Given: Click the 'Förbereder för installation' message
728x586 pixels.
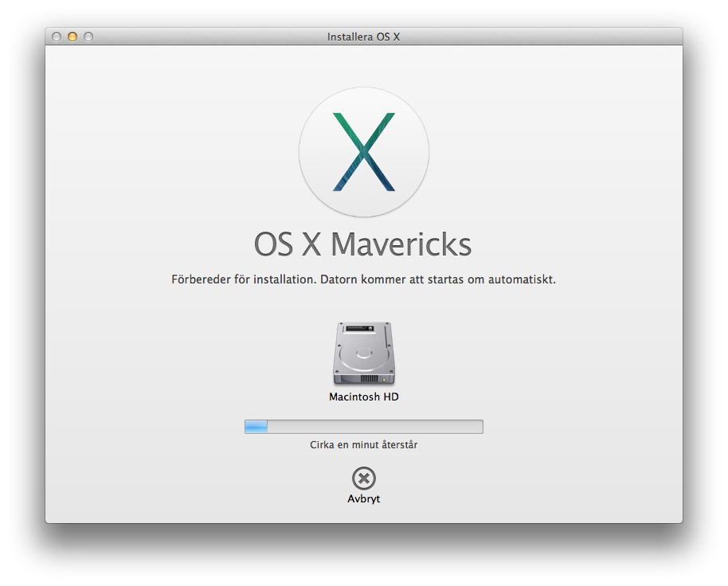Looking at the screenshot, I should tap(363, 279).
